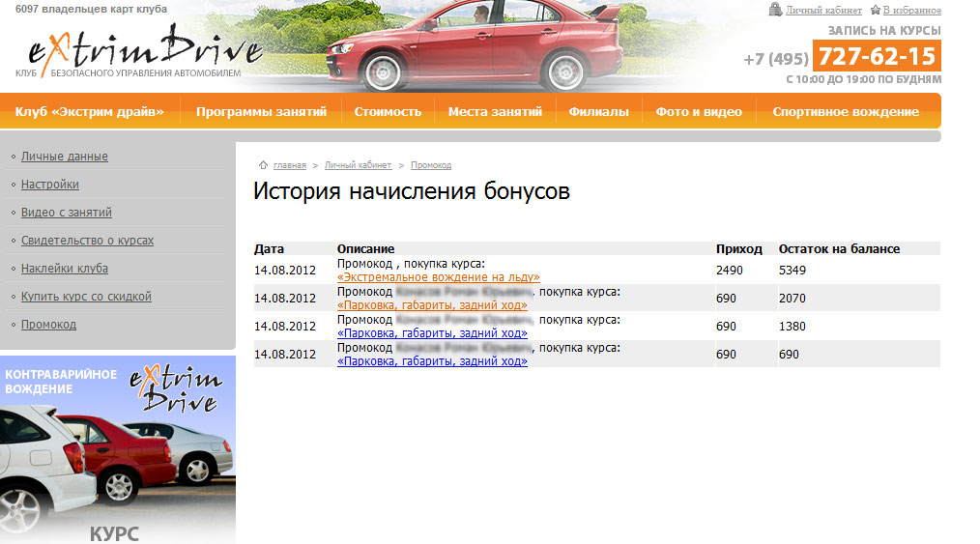Click the Приход column header

(738, 248)
